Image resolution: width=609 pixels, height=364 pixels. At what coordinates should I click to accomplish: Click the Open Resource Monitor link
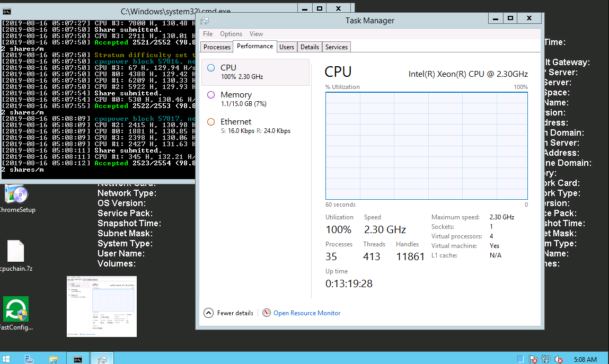[307, 313]
